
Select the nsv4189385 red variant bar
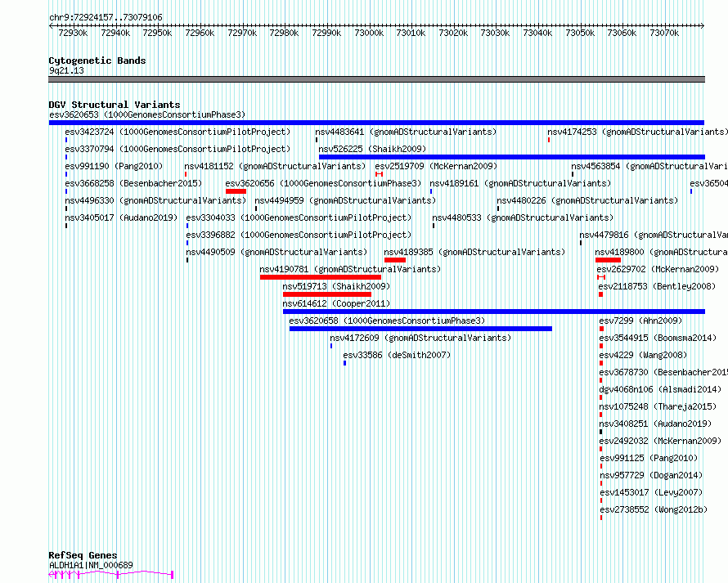coord(395,260)
